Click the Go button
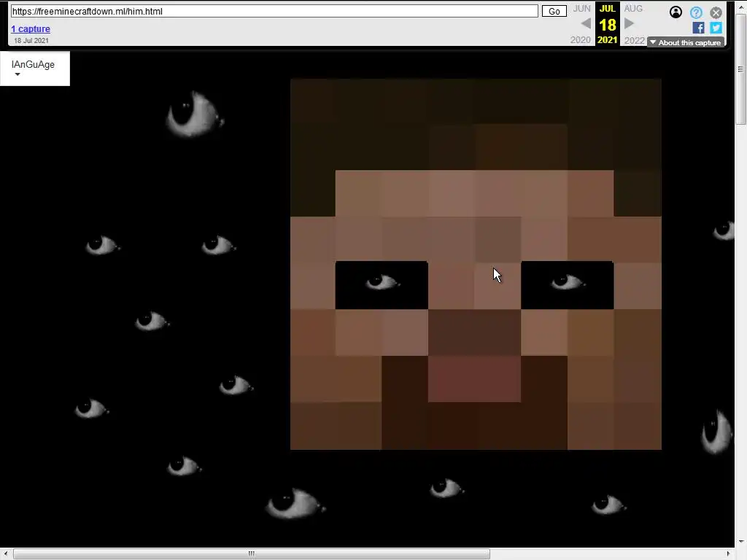 point(554,12)
